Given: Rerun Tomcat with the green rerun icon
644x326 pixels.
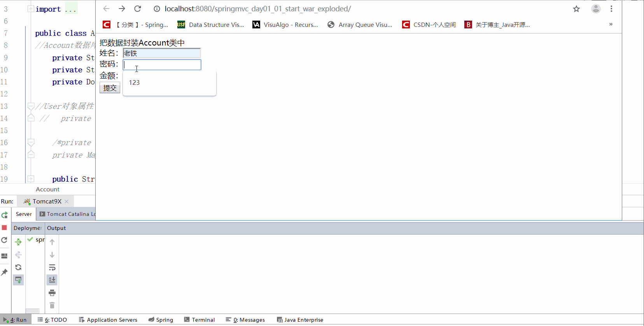Looking at the screenshot, I should pos(5,215).
